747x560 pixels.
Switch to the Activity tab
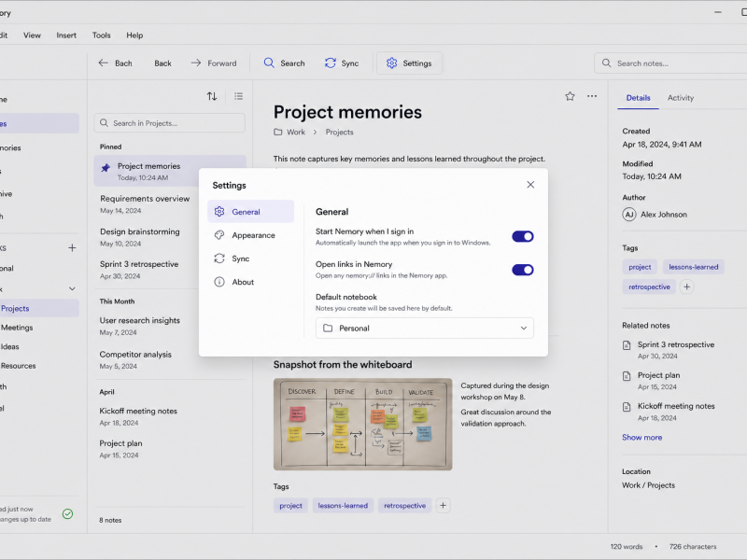tap(681, 98)
